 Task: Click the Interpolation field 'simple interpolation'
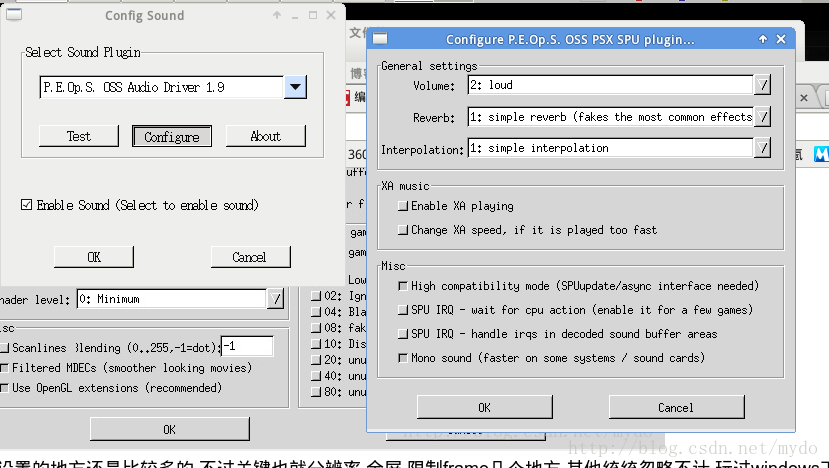coord(611,148)
